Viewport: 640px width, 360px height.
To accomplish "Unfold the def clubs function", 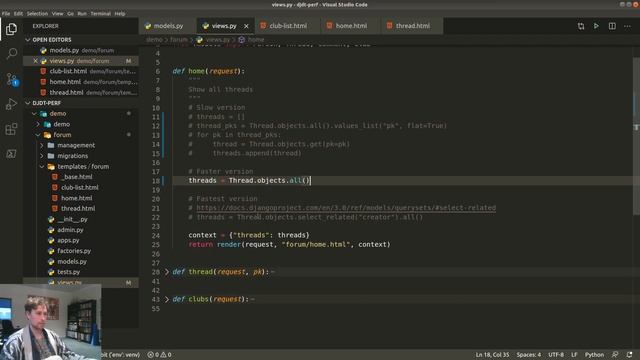I will coord(167,299).
